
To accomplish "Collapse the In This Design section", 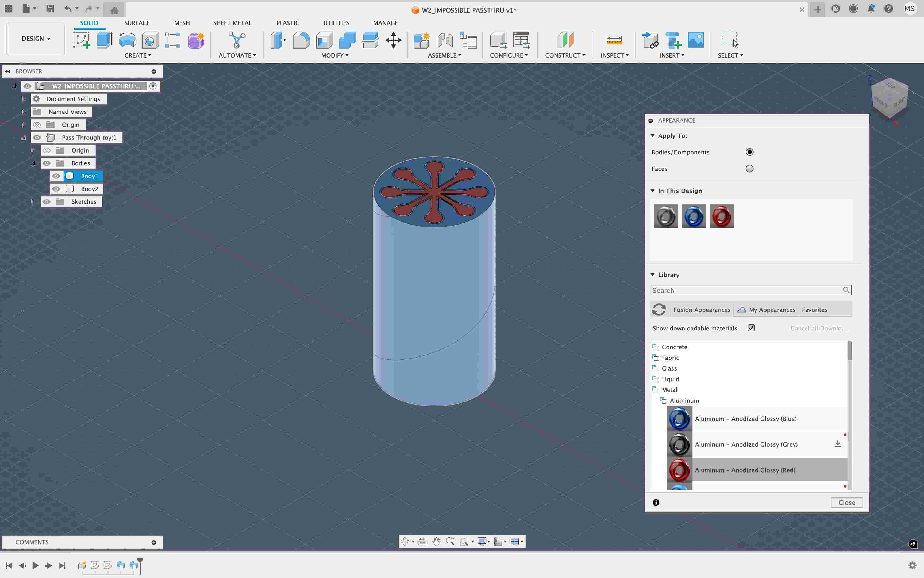I will pyautogui.click(x=653, y=191).
